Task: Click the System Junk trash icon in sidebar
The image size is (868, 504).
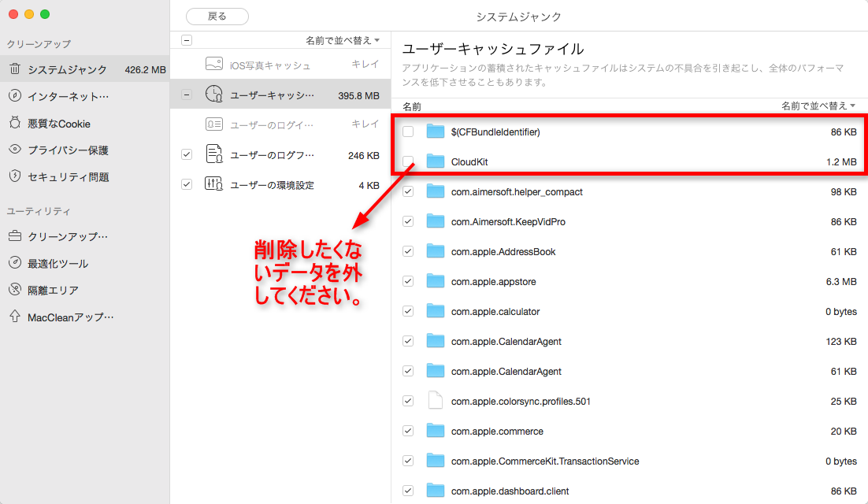Action: pyautogui.click(x=15, y=69)
